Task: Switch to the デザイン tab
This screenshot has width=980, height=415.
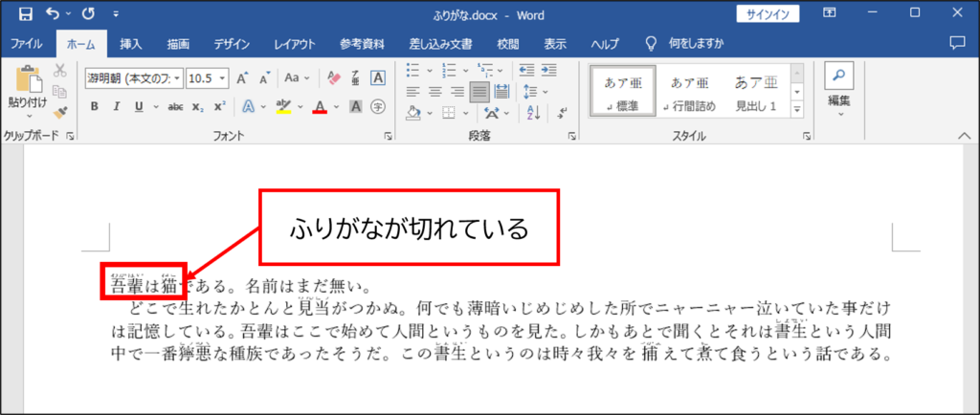Action: click(232, 44)
